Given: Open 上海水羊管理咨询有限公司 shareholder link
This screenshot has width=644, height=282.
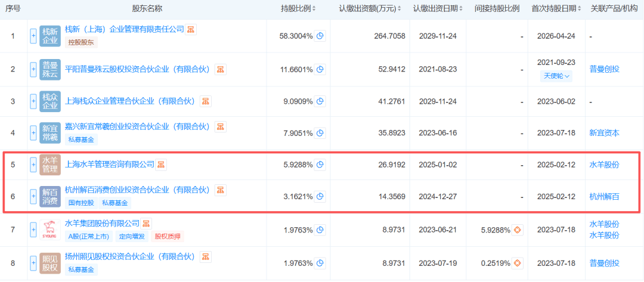Looking at the screenshot, I should (110, 165).
